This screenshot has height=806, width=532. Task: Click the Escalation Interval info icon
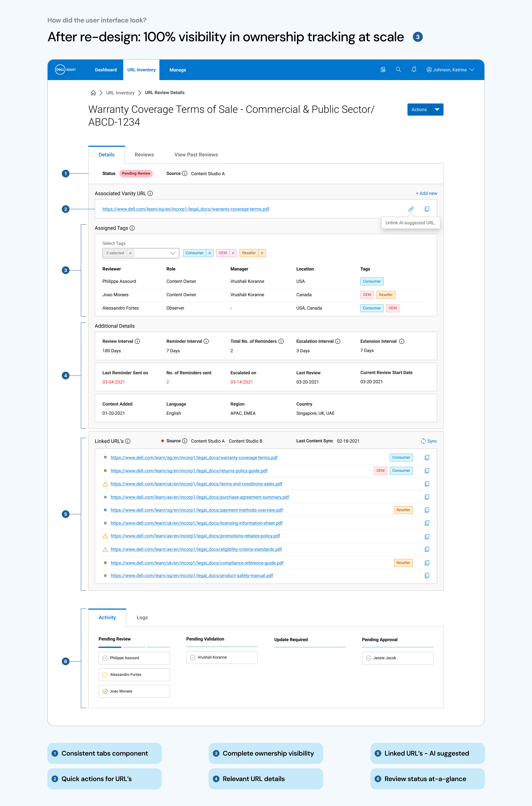click(x=338, y=341)
